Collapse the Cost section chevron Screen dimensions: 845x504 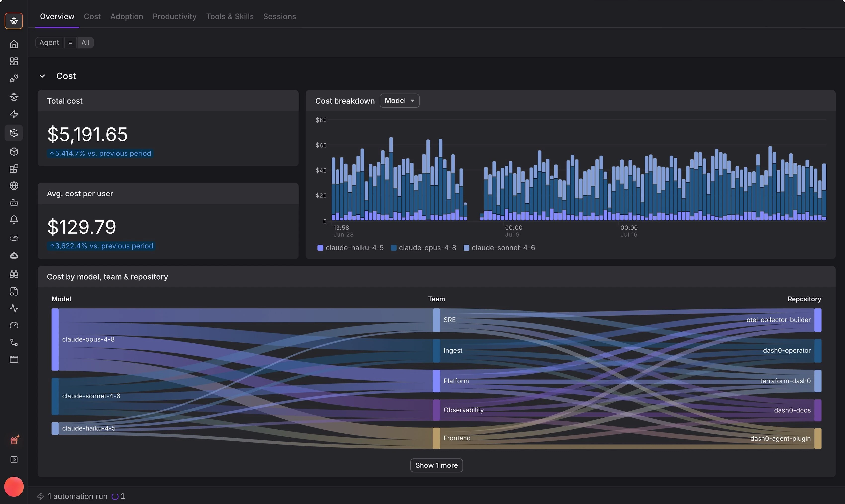coord(42,76)
